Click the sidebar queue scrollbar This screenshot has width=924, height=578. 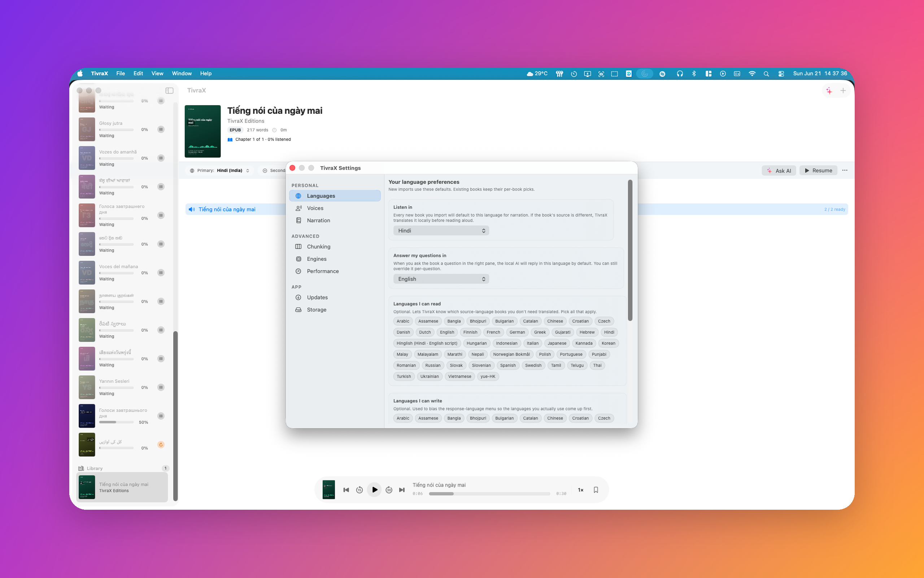(175, 416)
